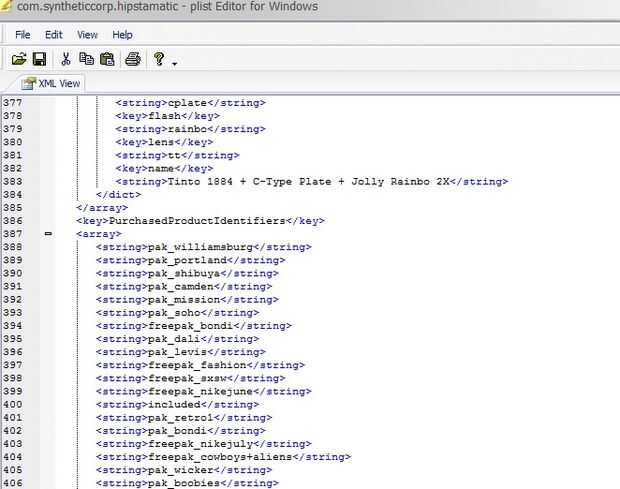Open the File menu

pos(23,35)
